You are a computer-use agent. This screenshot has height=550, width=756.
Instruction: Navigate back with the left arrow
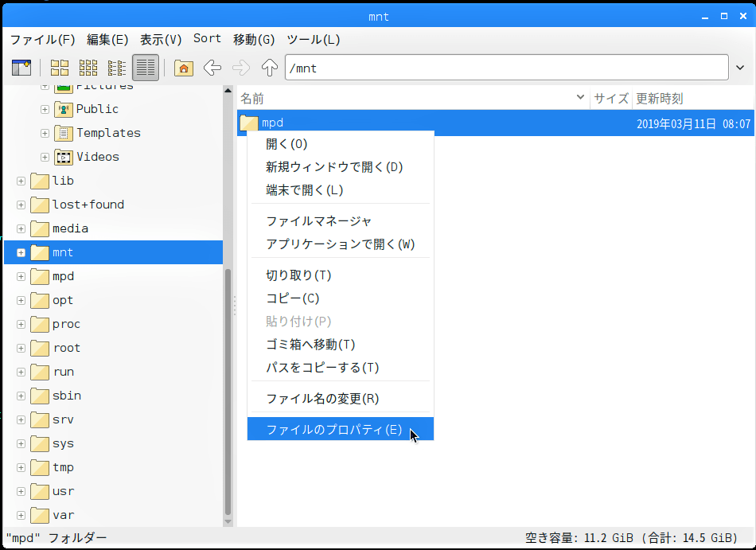[x=212, y=68]
